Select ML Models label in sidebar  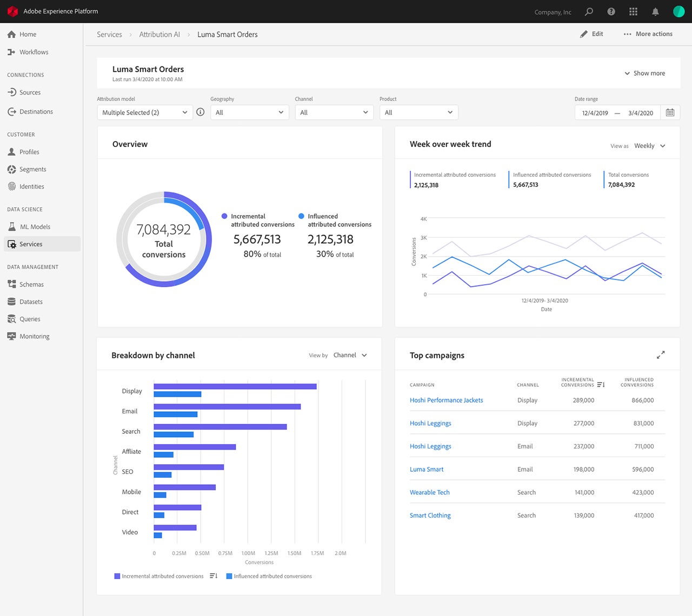pos(35,227)
